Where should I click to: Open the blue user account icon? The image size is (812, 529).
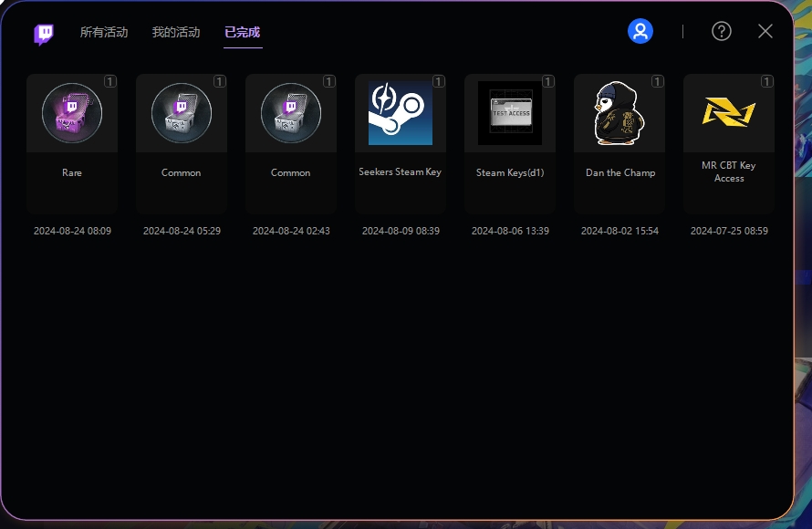pyautogui.click(x=640, y=32)
